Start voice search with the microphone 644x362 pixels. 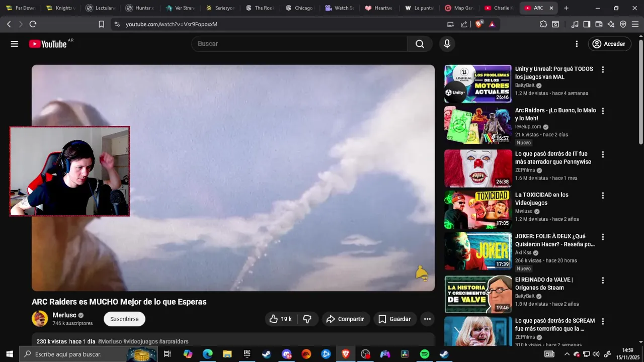[447, 44]
